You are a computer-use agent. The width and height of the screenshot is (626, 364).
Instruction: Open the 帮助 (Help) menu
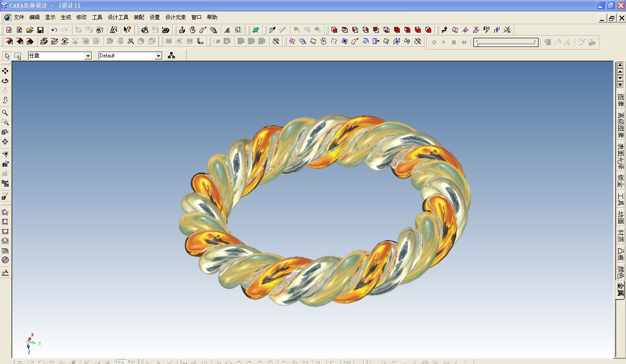(212, 17)
